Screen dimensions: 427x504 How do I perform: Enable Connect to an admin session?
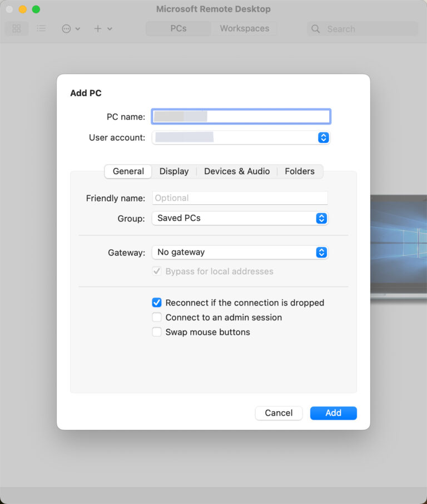(x=157, y=318)
